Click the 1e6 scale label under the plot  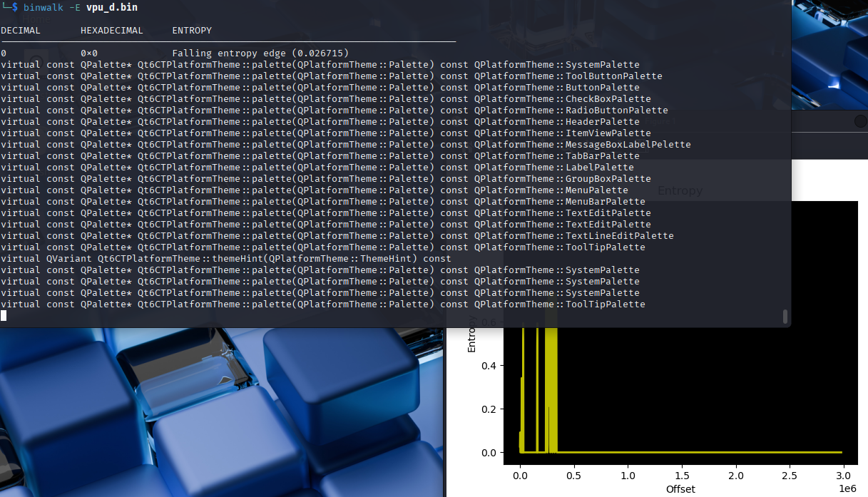(x=846, y=489)
